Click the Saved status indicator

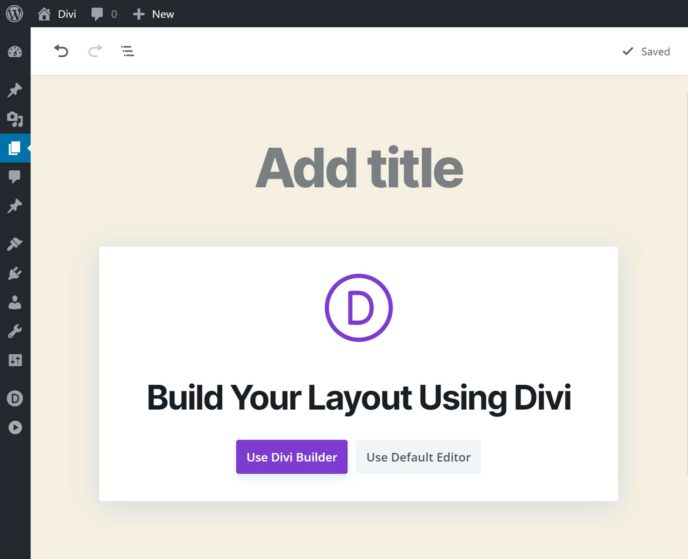(x=646, y=51)
